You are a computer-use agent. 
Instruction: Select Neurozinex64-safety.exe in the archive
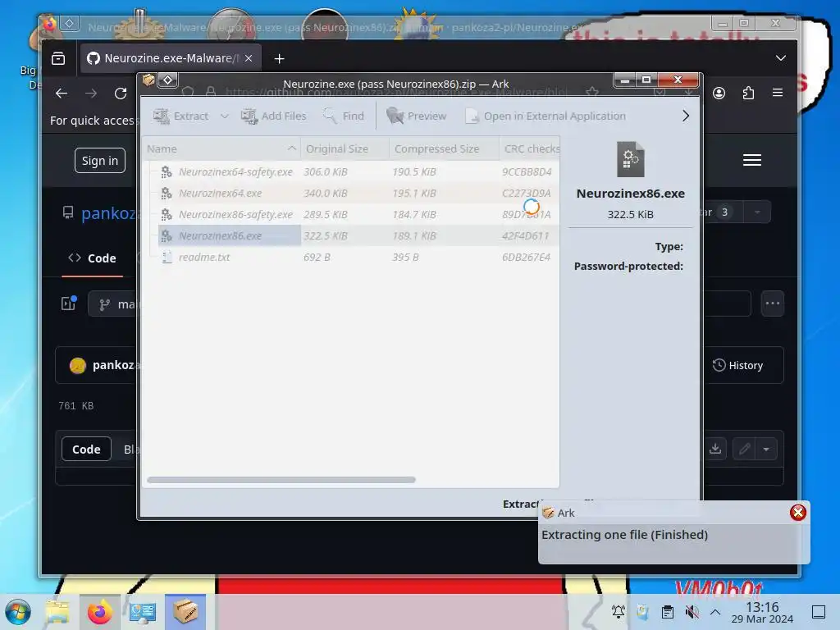point(235,172)
